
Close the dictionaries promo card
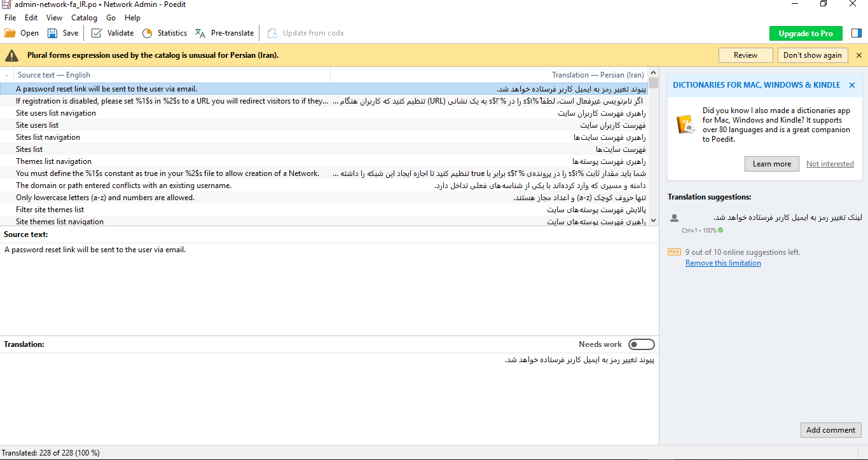pyautogui.click(x=852, y=85)
